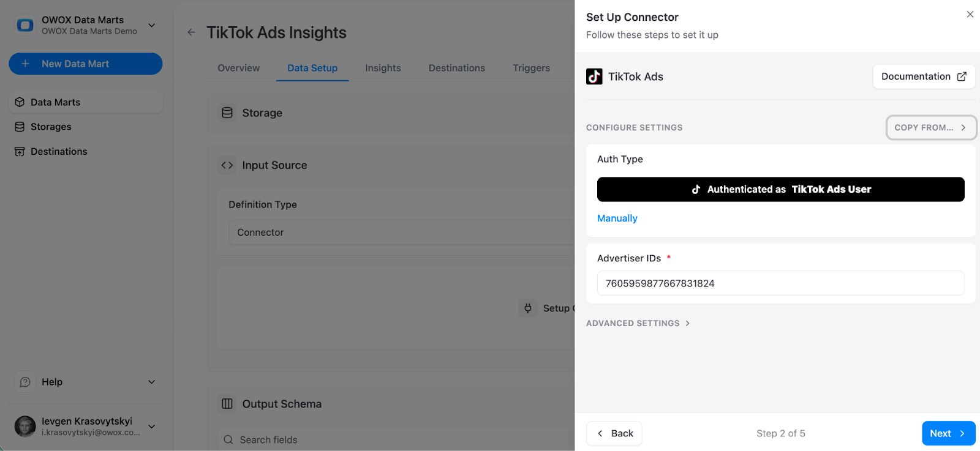The width and height of the screenshot is (980, 451).
Task: Click the Storage section database icon
Action: coord(227,113)
